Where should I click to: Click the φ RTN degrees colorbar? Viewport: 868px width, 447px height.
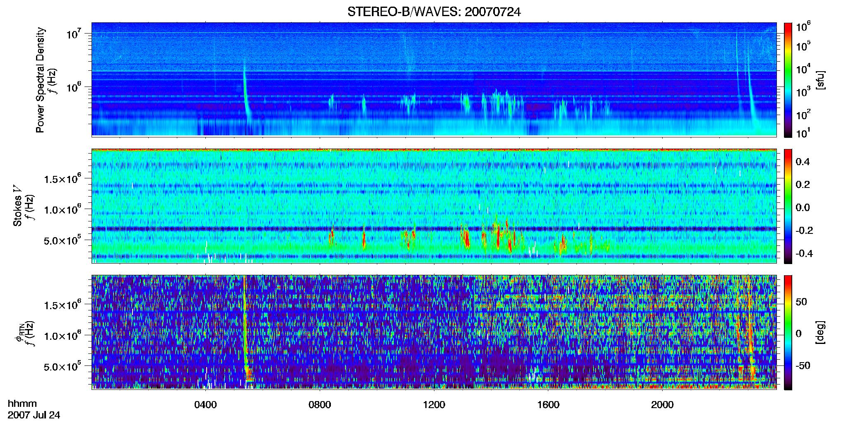coord(788,332)
